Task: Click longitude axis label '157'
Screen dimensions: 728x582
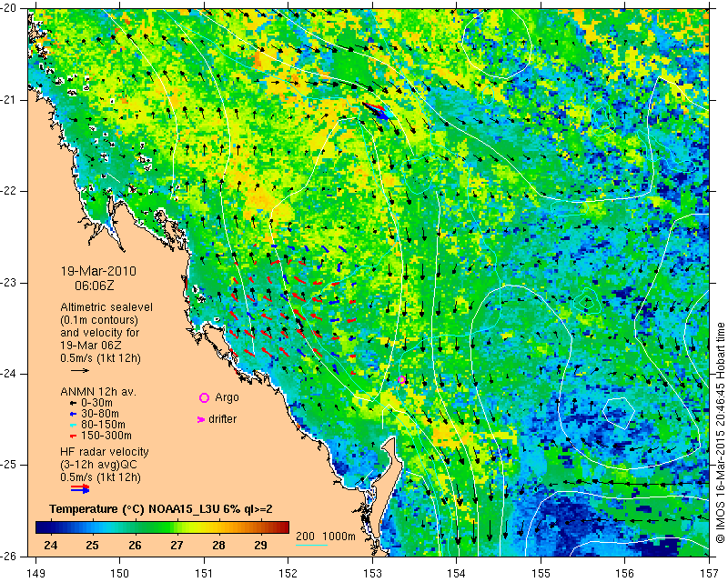Action: click(710, 573)
